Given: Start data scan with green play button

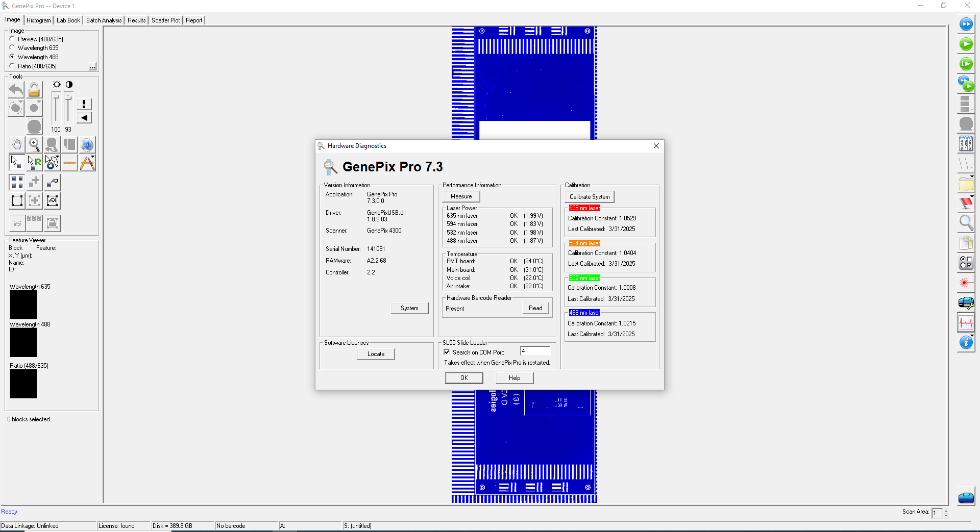Looking at the screenshot, I should tap(966, 44).
